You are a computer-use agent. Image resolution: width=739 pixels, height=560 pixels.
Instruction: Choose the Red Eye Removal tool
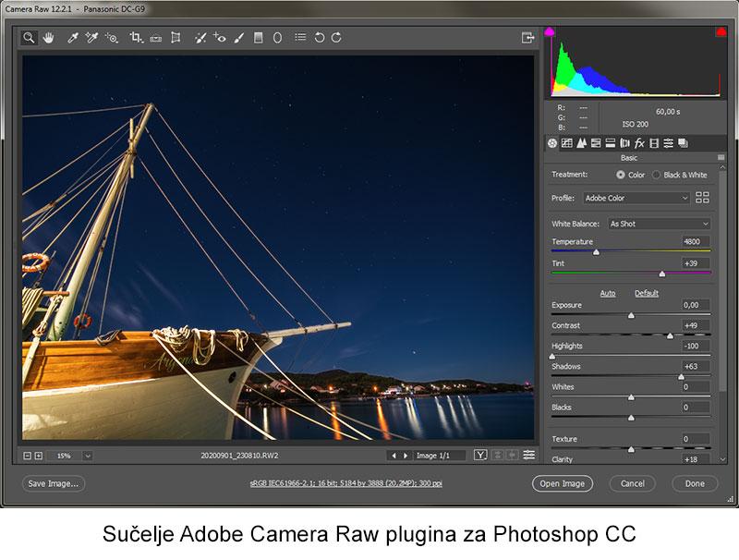(x=219, y=38)
